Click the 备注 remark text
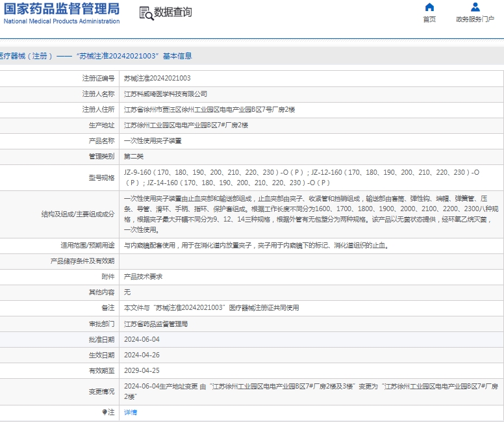The width and height of the screenshot is (504, 423). coord(212,308)
